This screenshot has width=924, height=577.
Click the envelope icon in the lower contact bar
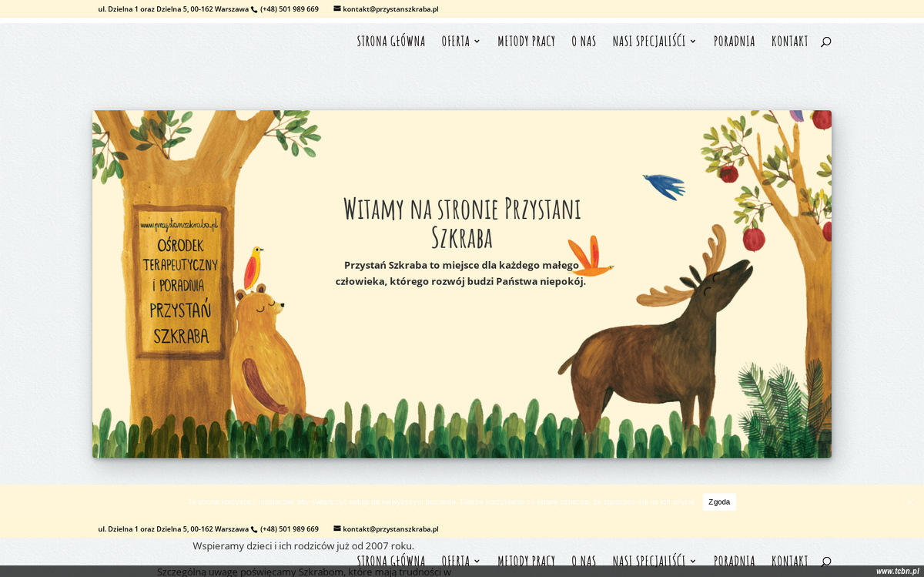pos(337,528)
